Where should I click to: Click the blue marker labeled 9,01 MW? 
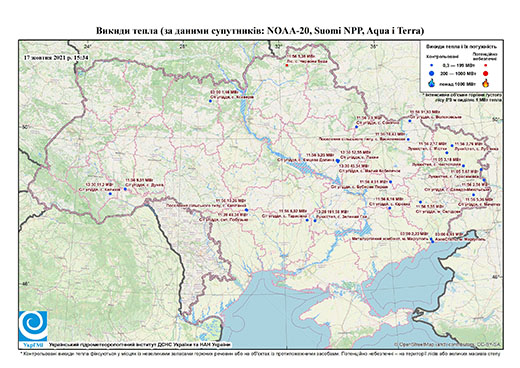pyautogui.click(x=125, y=189)
